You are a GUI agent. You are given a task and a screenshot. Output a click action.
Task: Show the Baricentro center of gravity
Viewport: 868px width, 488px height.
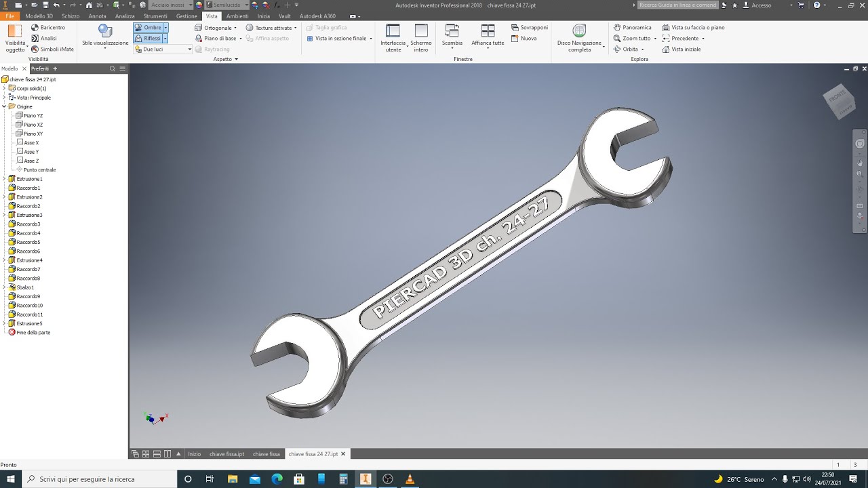pos(48,28)
